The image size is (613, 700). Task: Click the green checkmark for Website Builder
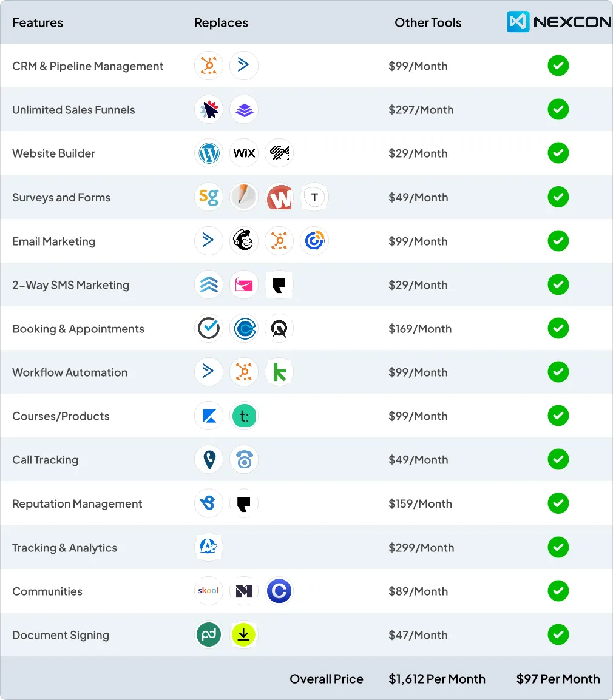(558, 153)
